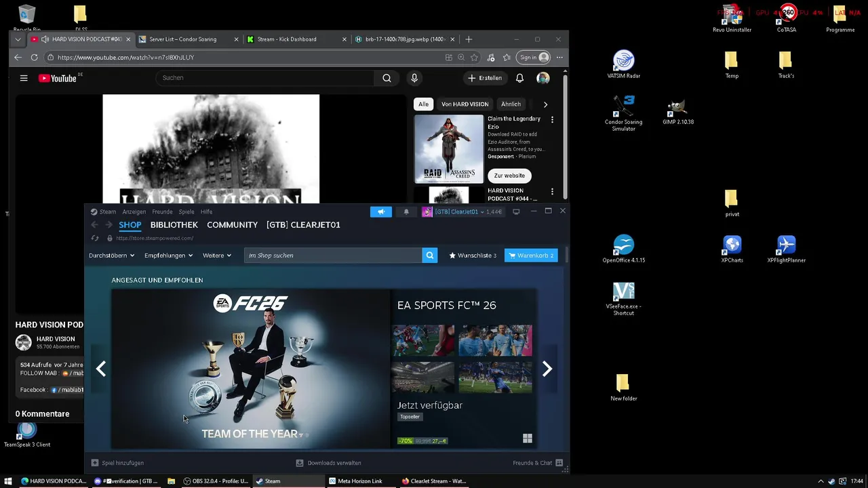Select Condor Soaring Simulator desktop icon

coord(624,113)
